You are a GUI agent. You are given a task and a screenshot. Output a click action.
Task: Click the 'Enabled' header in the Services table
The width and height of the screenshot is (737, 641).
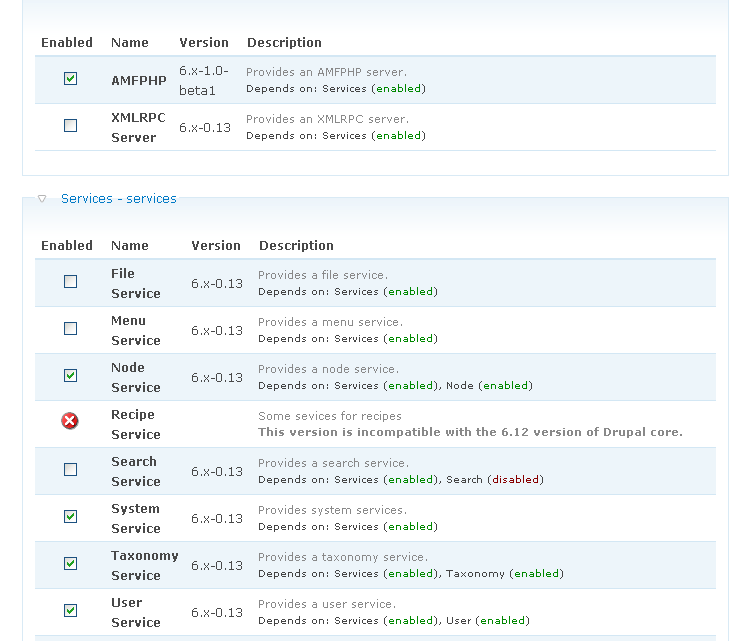[x=67, y=245]
